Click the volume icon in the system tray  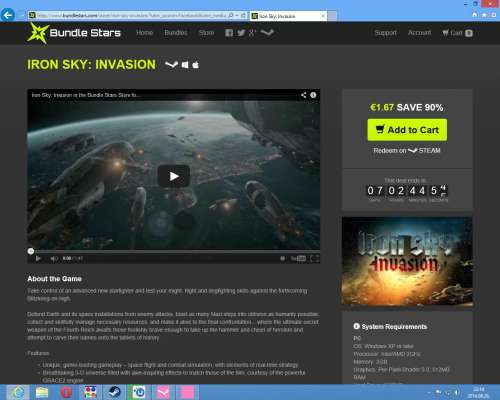click(456, 392)
